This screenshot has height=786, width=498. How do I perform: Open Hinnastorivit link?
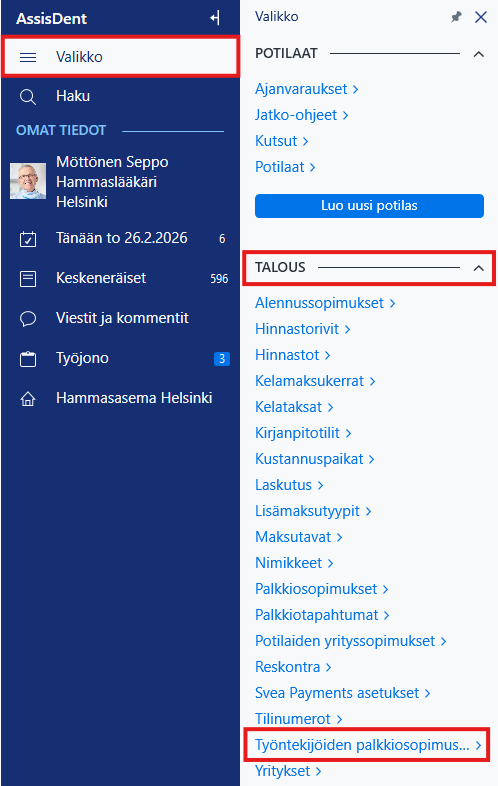pyautogui.click(x=302, y=329)
